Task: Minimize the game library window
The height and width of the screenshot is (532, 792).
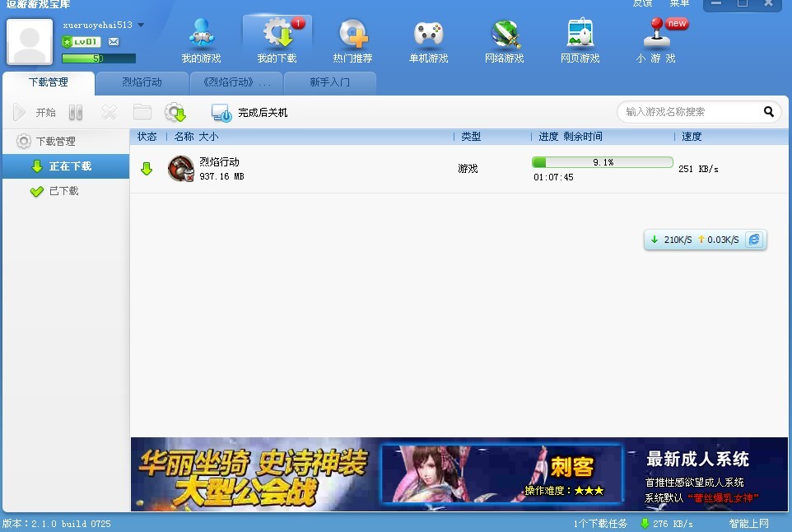Action: click(x=715, y=3)
